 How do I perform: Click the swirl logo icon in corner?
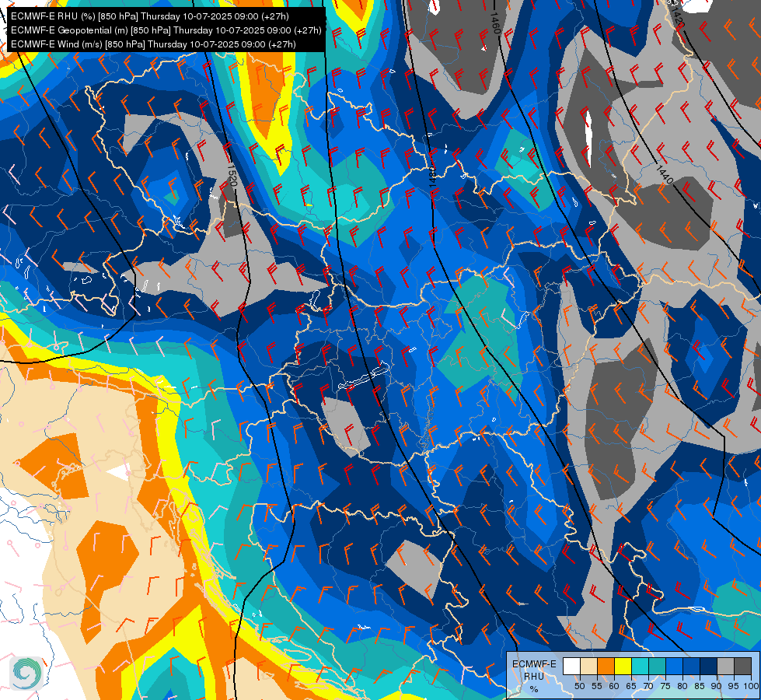pos(26,674)
